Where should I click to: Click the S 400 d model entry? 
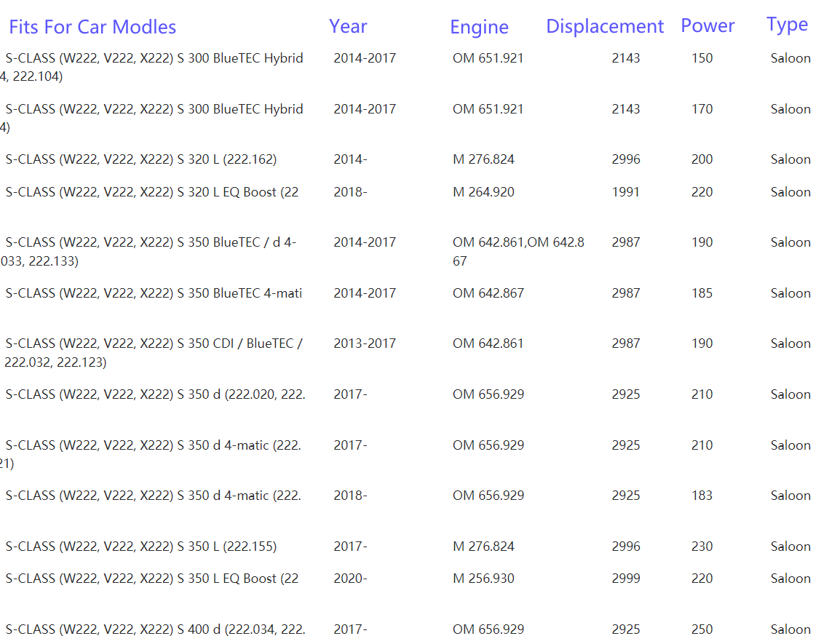coord(155,629)
